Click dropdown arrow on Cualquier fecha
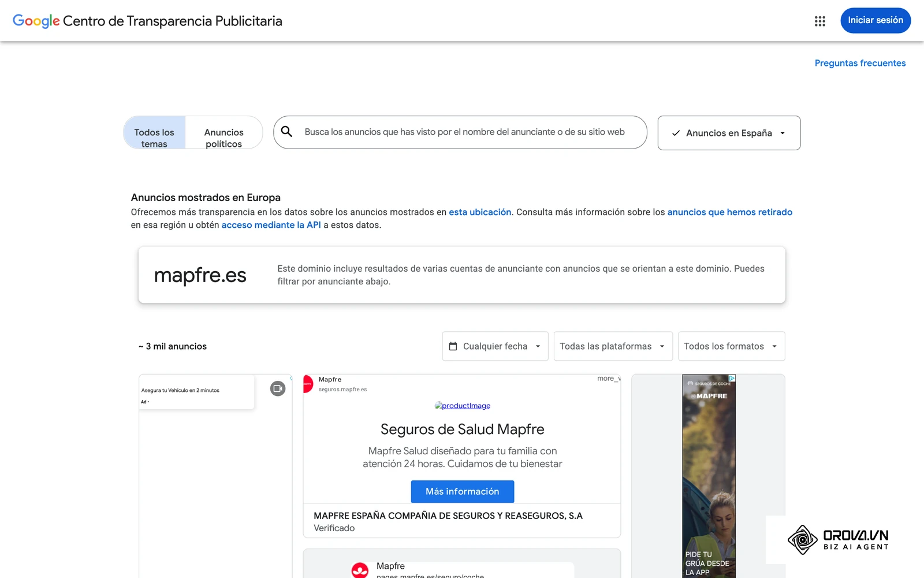The image size is (924, 578). point(538,346)
